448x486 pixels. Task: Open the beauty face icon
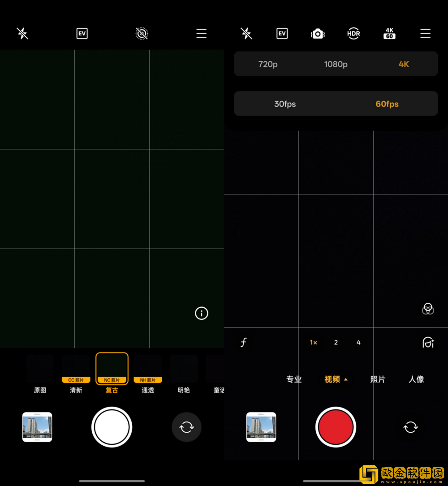pyautogui.click(x=428, y=343)
